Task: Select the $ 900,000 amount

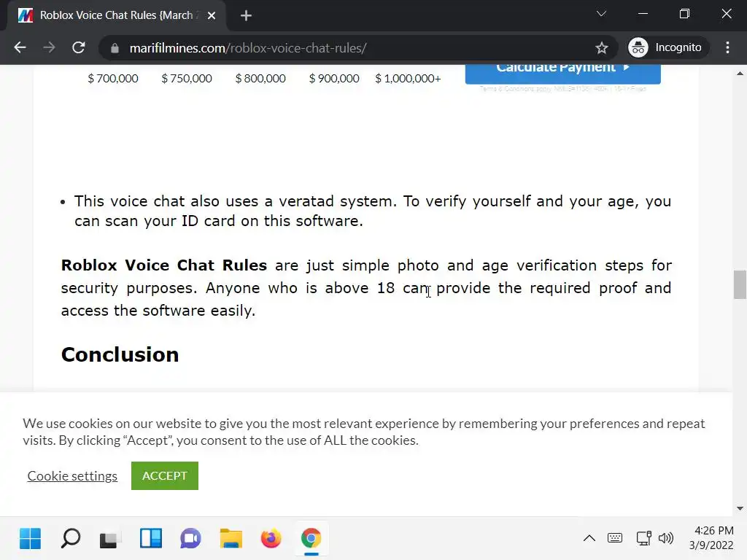Action: [x=334, y=79]
